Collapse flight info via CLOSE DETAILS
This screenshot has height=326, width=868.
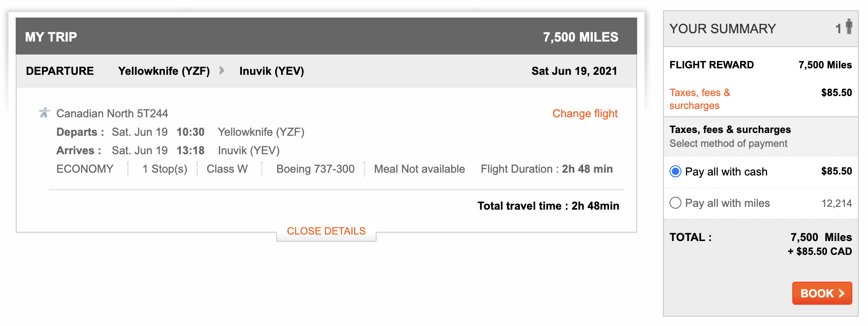[x=326, y=231]
